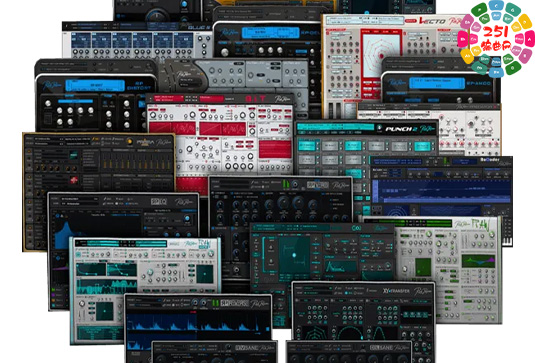Open the green preset display in right RAW
Image resolution: width=535 pixels, height=363 pixels.
coord(408,223)
